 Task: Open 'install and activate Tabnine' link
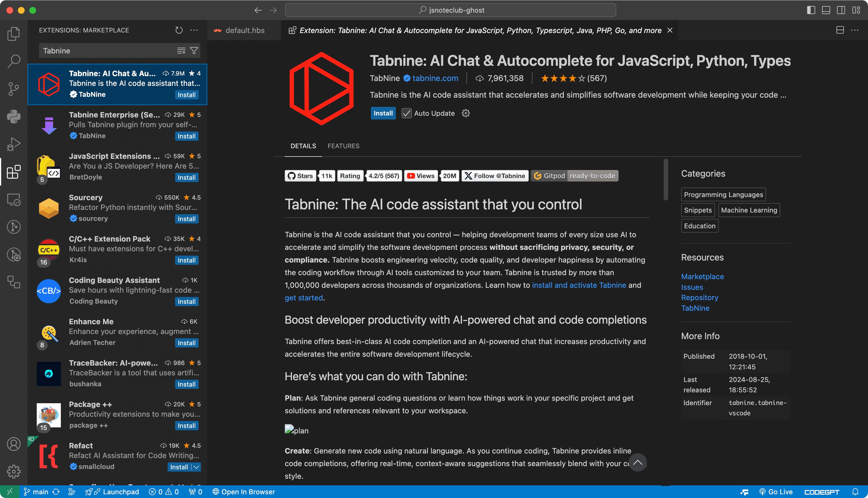(579, 285)
